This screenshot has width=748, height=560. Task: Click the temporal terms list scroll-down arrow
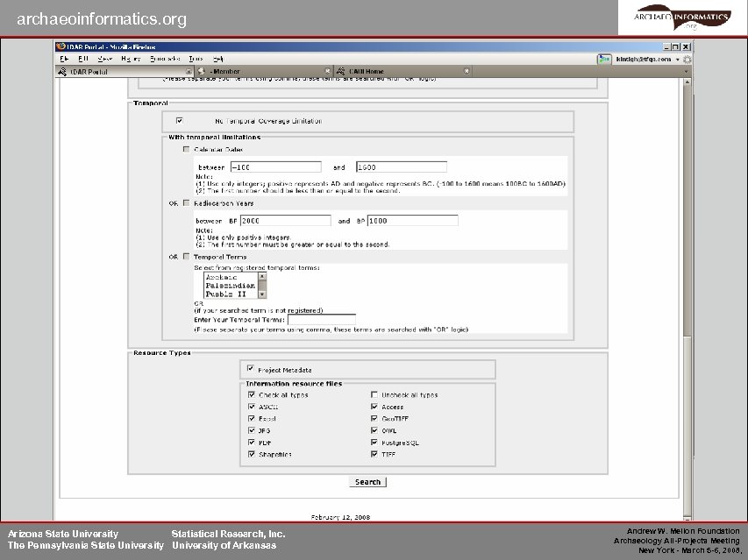pyautogui.click(x=261, y=295)
